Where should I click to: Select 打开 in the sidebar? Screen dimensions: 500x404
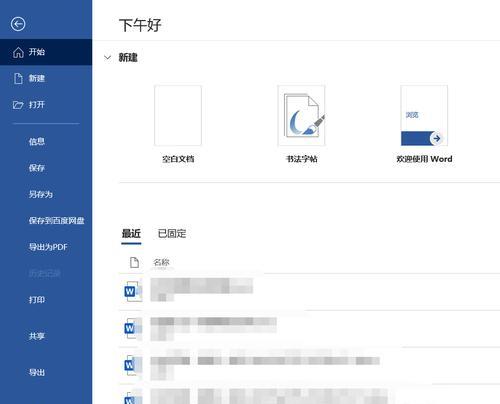46,105
